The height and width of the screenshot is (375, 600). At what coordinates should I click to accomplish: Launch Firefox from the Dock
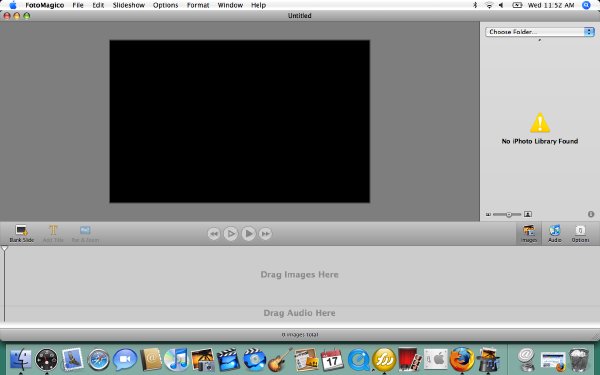coord(462,360)
